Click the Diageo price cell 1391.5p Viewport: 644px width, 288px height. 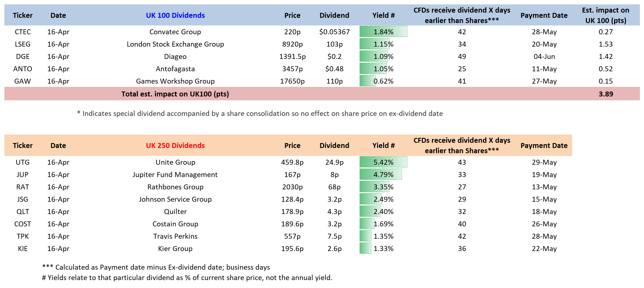[x=292, y=56]
